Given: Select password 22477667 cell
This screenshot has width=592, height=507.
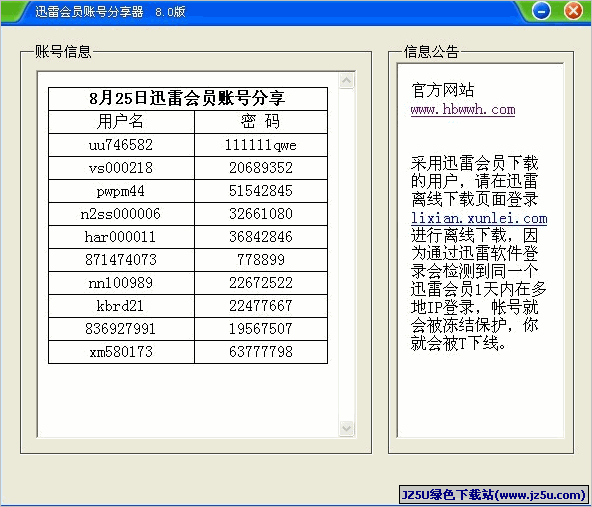Looking at the screenshot, I should click(261, 306).
